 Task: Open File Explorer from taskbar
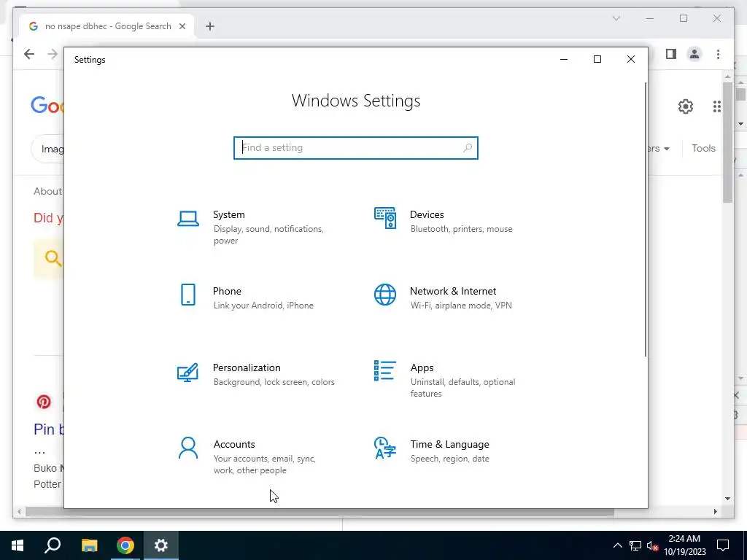pyautogui.click(x=89, y=545)
